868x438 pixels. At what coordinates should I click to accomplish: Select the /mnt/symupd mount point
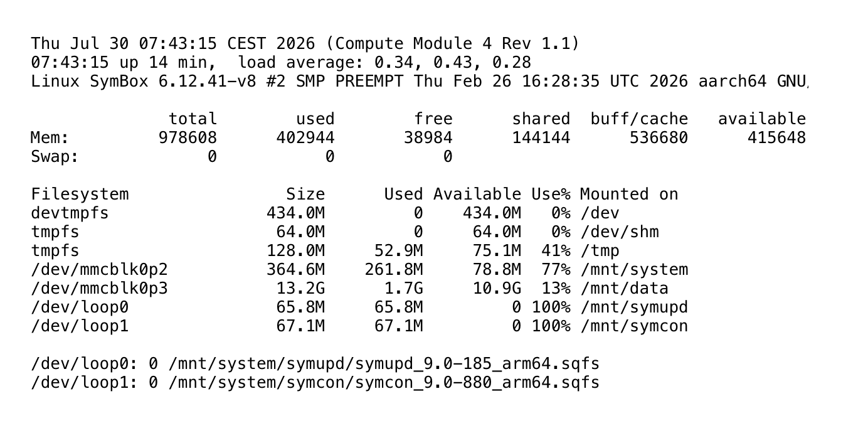[634, 307]
